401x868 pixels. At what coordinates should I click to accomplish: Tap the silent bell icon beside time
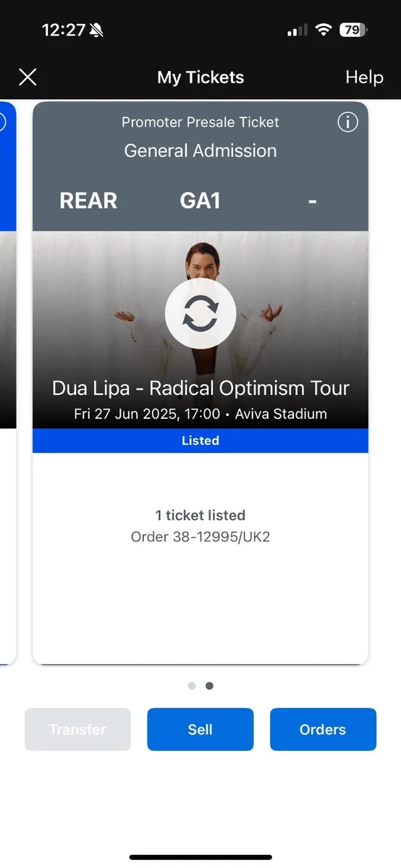(96, 30)
